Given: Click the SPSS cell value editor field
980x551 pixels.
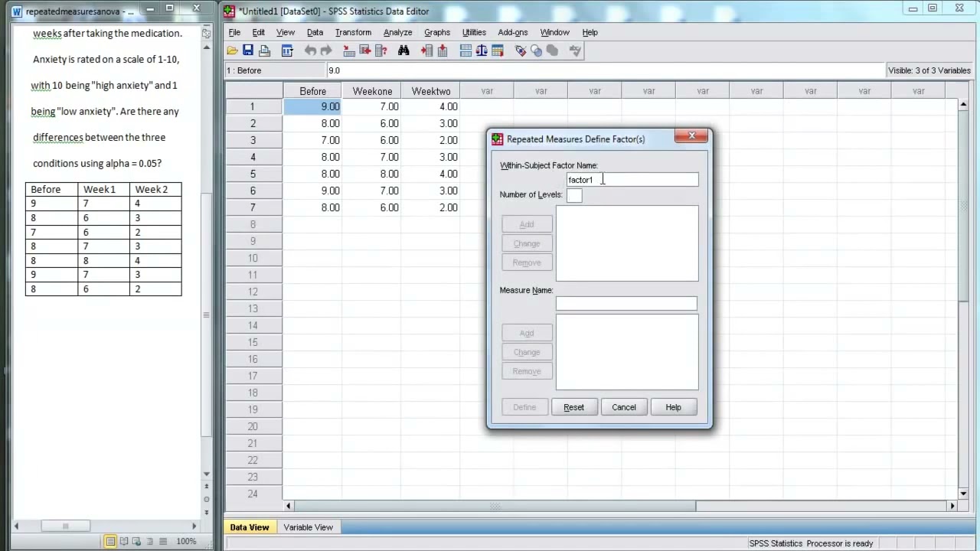Looking at the screenshot, I should [605, 70].
